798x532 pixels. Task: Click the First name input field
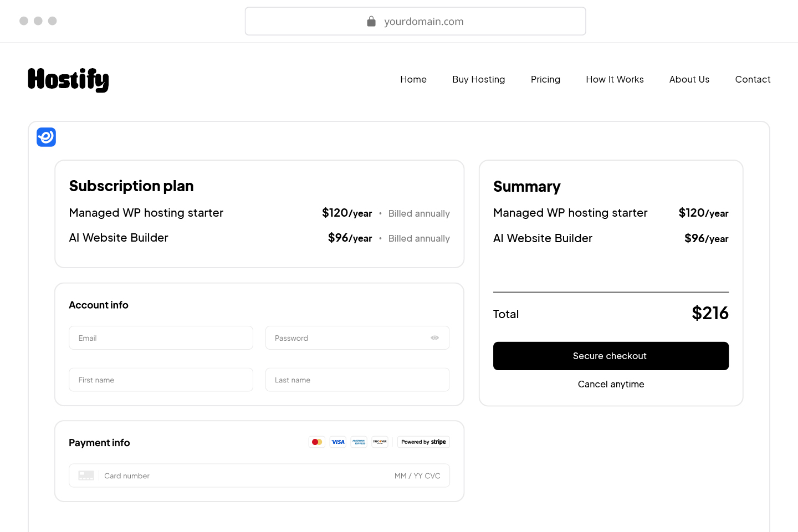161,380
